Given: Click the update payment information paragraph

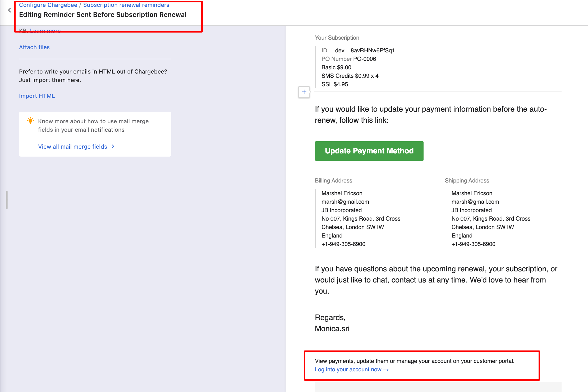Looking at the screenshot, I should coord(430,115).
